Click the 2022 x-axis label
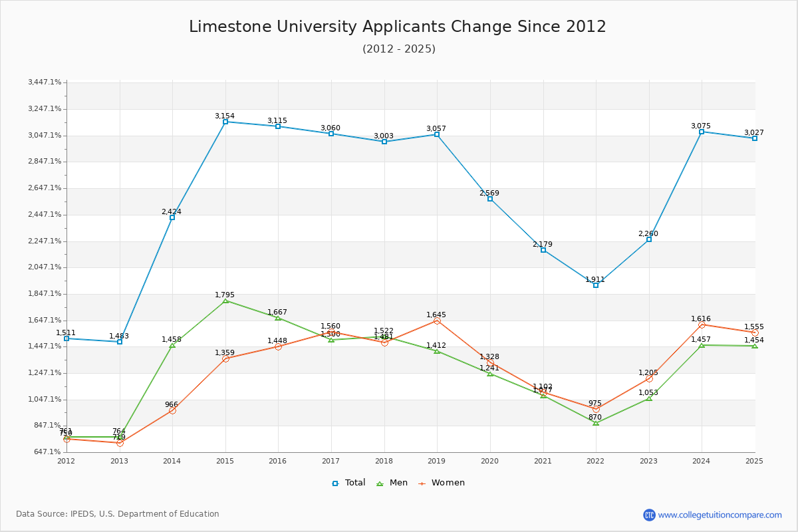The height and width of the screenshot is (532, 798). pos(596,460)
